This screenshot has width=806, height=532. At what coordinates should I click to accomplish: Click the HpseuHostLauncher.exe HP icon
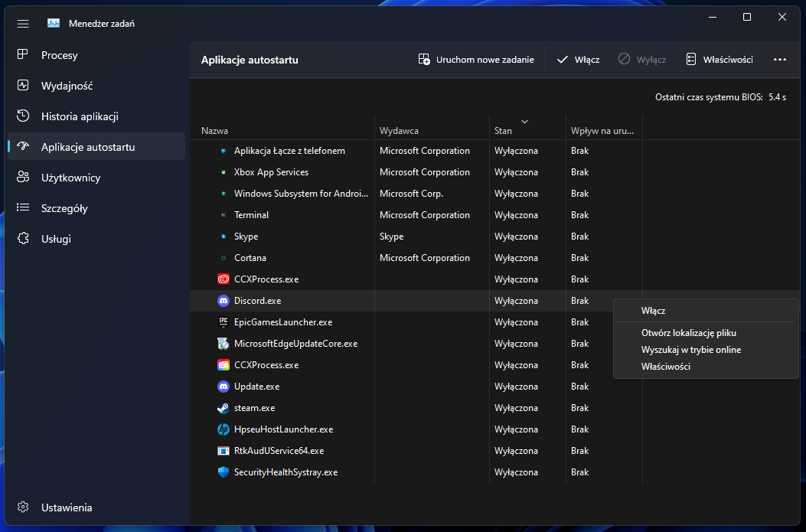pyautogui.click(x=223, y=429)
